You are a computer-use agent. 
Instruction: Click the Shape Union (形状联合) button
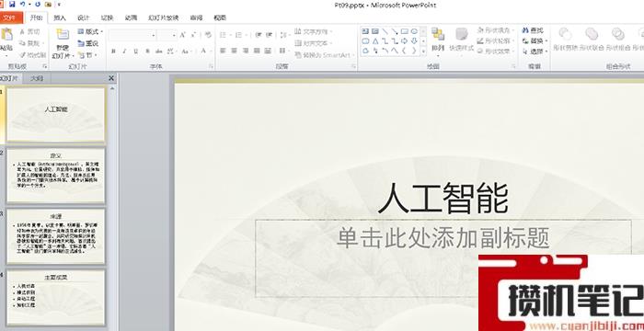pos(592,40)
